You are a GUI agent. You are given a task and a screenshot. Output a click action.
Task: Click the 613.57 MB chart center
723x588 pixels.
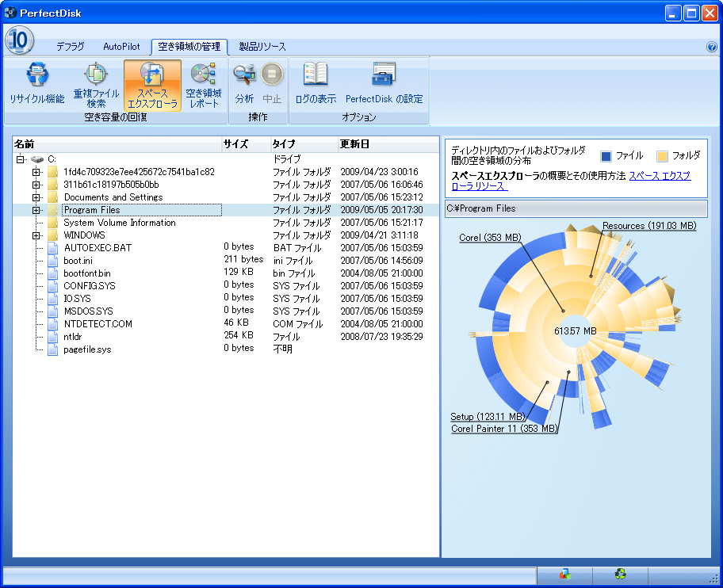click(x=575, y=331)
